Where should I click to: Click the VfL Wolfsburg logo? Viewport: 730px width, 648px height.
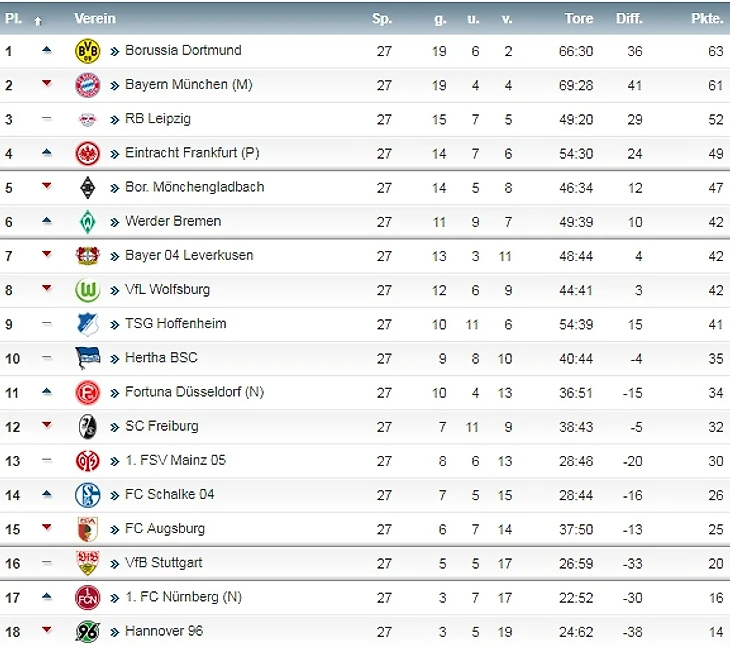tap(88, 290)
